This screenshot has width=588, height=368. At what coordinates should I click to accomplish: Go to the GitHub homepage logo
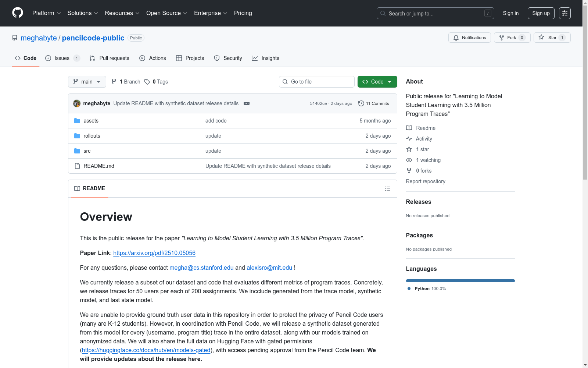[18, 13]
